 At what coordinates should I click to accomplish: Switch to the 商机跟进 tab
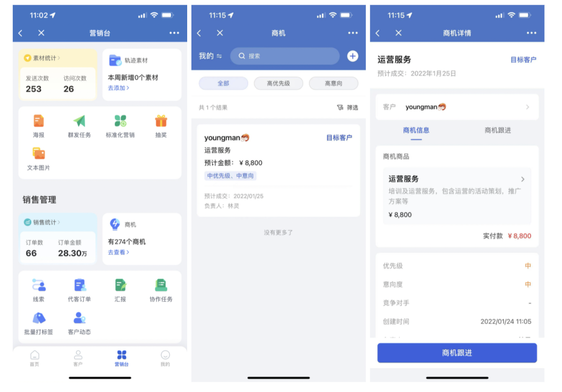pyautogui.click(x=497, y=130)
